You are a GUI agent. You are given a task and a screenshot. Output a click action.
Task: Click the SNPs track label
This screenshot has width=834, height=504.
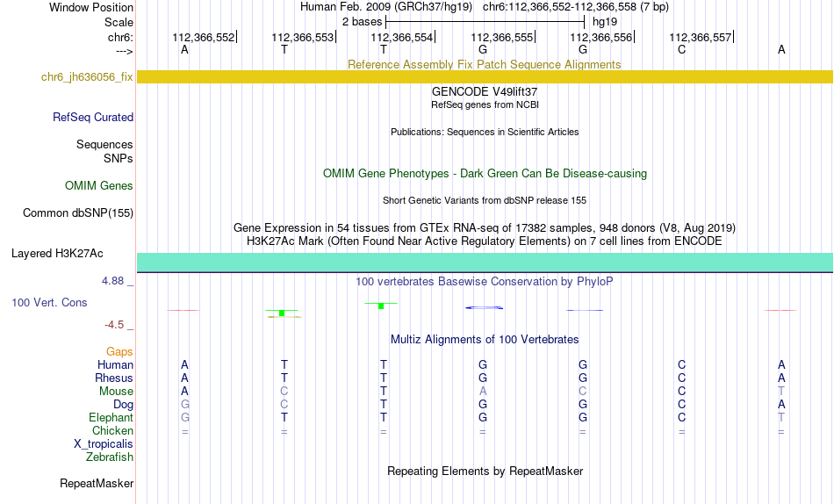[119, 158]
